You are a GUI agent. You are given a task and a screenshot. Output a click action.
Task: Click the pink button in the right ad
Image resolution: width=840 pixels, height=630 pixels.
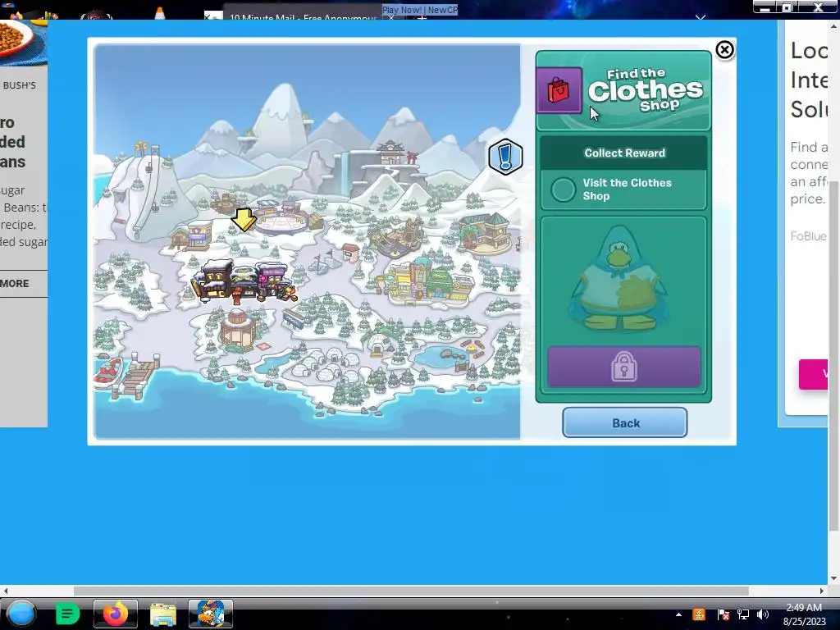[813, 374]
